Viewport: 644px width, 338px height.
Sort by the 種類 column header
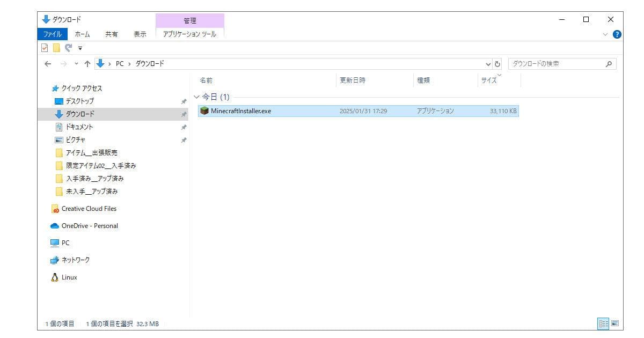pos(423,80)
